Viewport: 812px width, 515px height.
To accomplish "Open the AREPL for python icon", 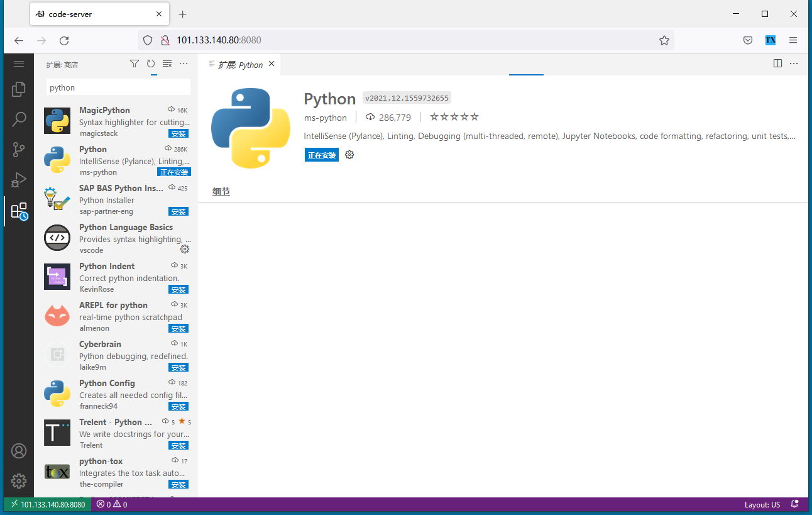I will tap(57, 316).
